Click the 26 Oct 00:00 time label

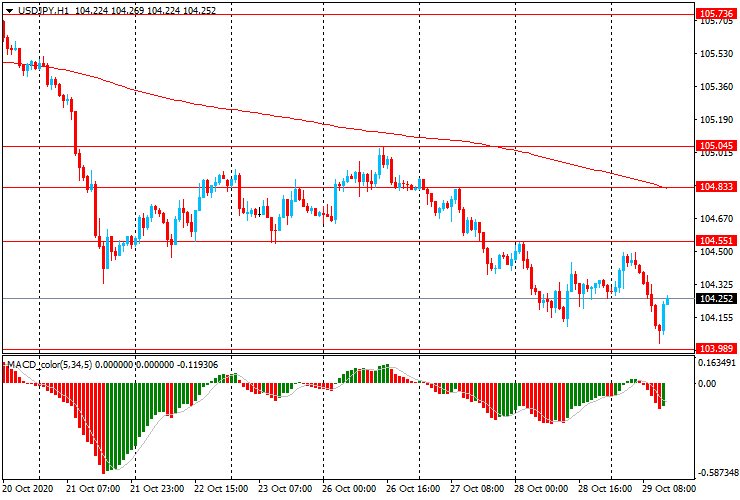[349, 488]
